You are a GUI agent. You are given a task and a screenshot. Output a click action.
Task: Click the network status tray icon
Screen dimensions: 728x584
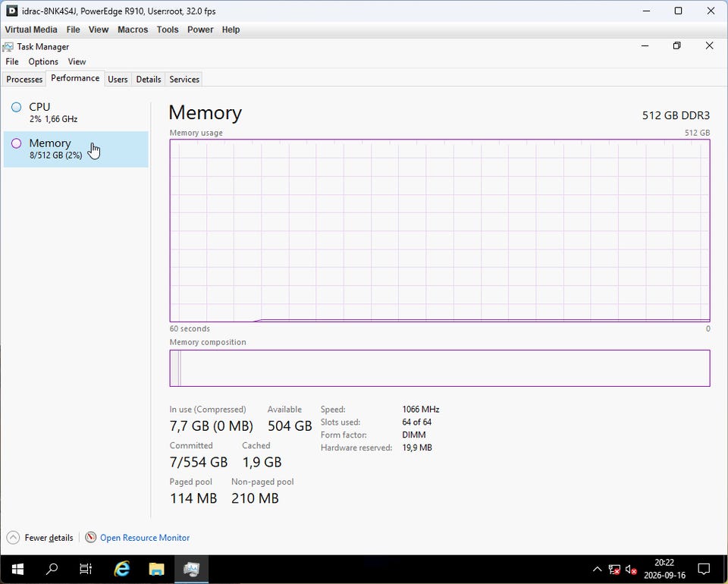[x=614, y=569]
